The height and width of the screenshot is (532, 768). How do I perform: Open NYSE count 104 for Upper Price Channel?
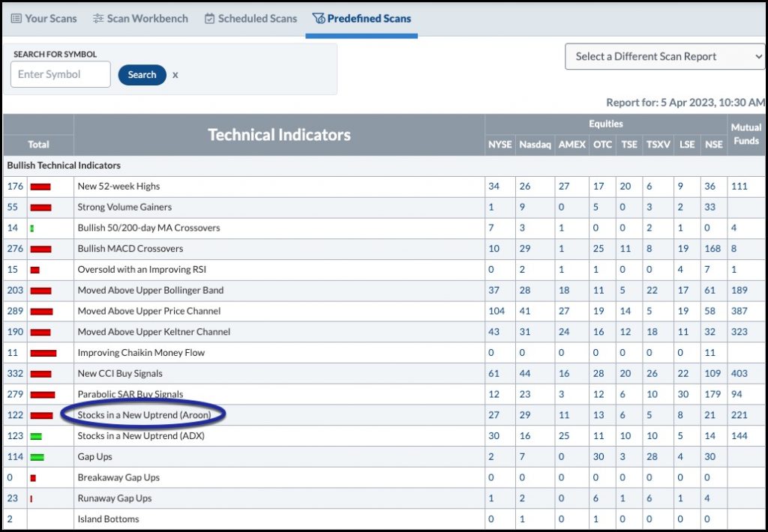[496, 311]
